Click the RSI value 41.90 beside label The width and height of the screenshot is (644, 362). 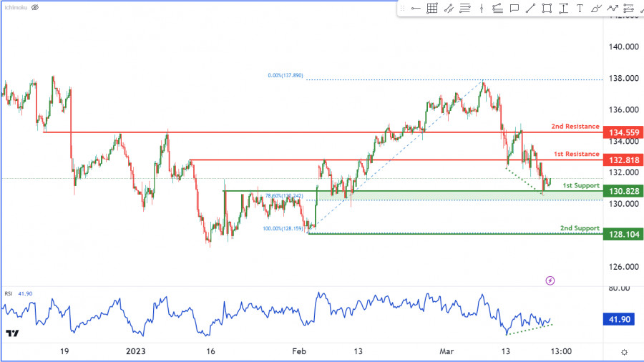[25, 293]
